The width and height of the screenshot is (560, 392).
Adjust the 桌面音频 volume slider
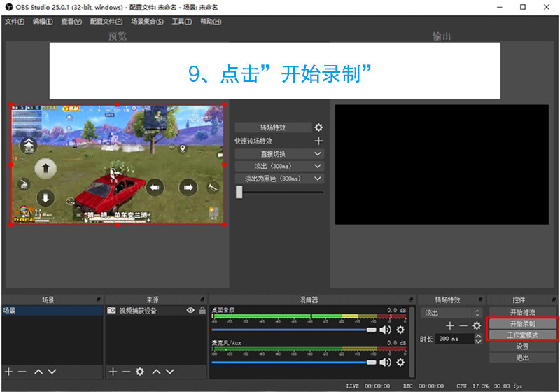pyautogui.click(x=294, y=330)
